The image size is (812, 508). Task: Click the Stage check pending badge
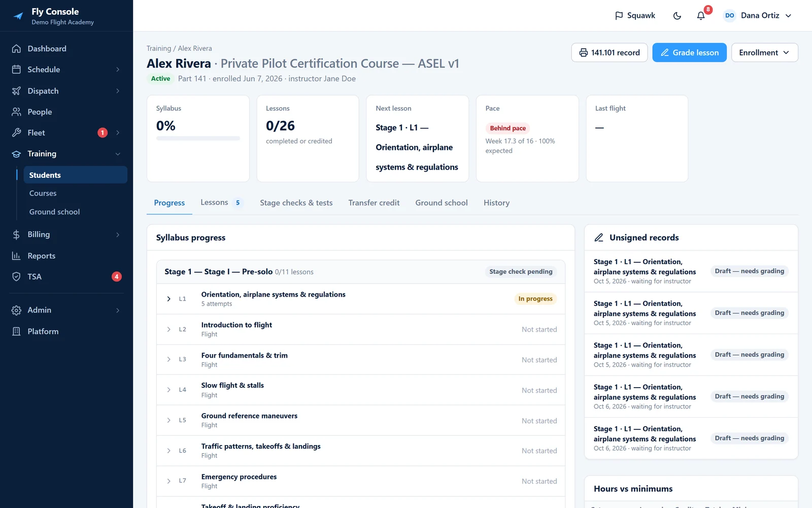click(521, 272)
